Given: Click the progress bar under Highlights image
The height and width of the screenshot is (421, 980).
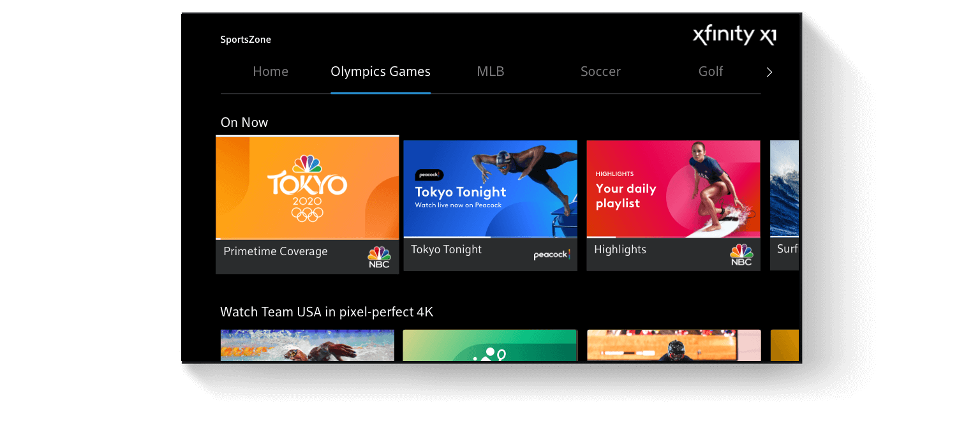Looking at the screenshot, I should (673, 237).
